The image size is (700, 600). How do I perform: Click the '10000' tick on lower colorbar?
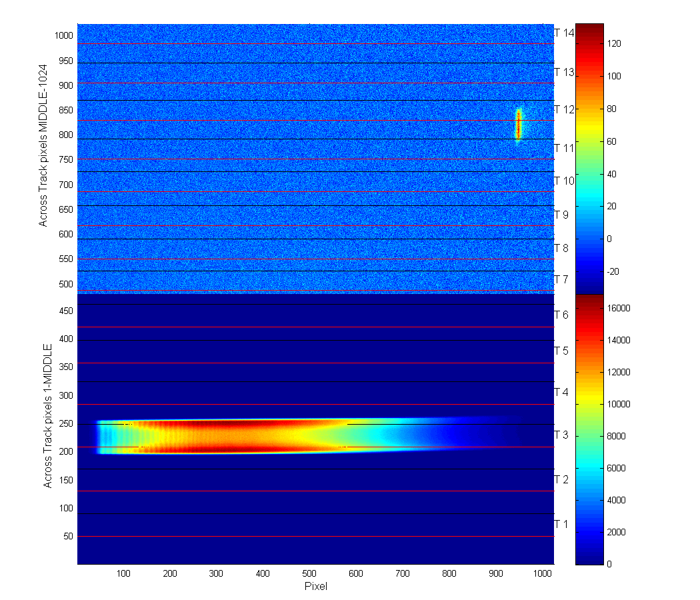point(619,404)
